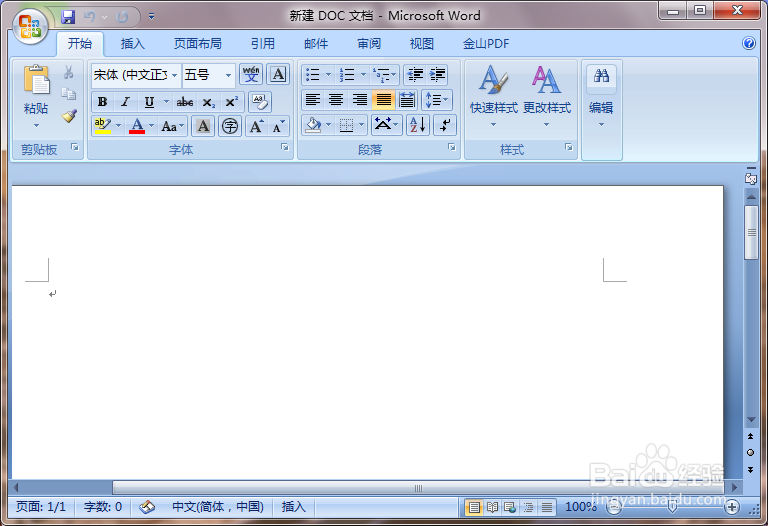Shrink font size
This screenshot has height=526, width=768.
click(x=278, y=126)
